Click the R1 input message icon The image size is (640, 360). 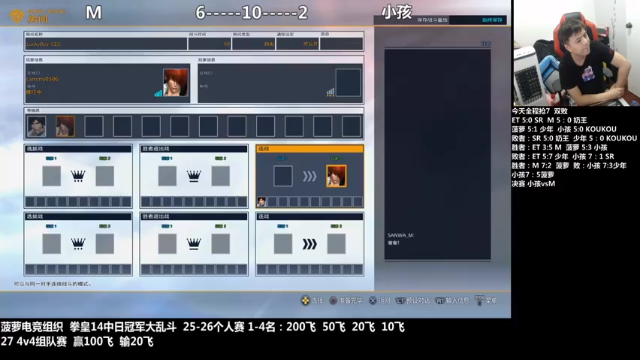(x=440, y=301)
